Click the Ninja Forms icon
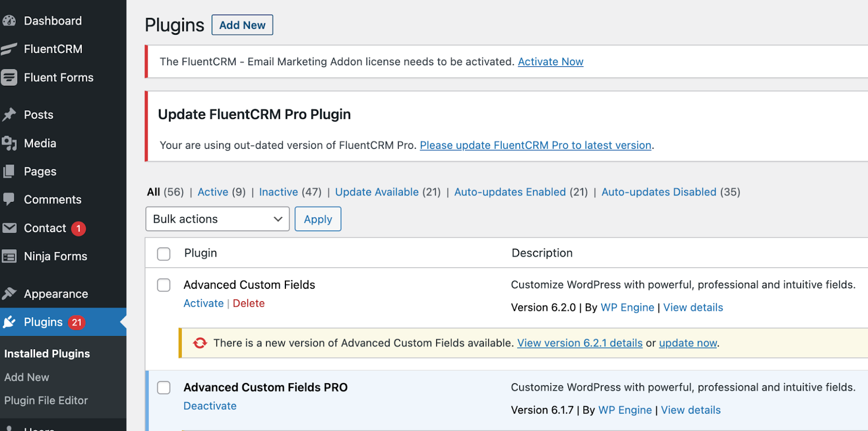868x431 pixels. [9, 256]
